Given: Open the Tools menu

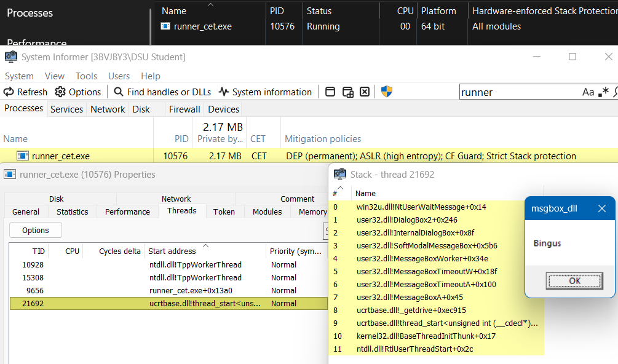Looking at the screenshot, I should pyautogui.click(x=86, y=76).
